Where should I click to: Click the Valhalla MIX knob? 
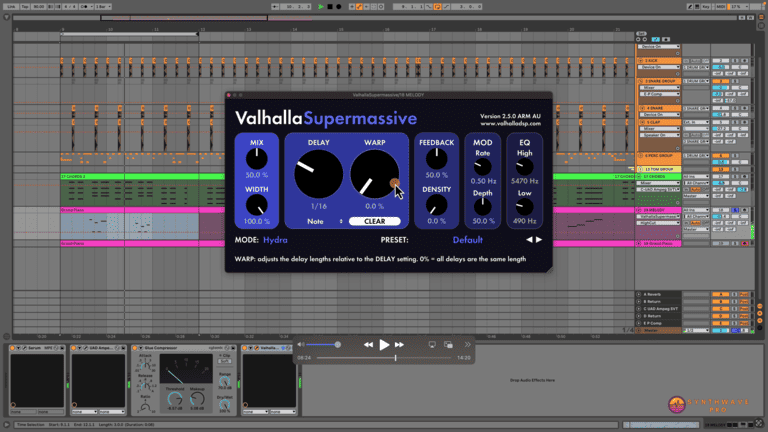[x=257, y=159]
